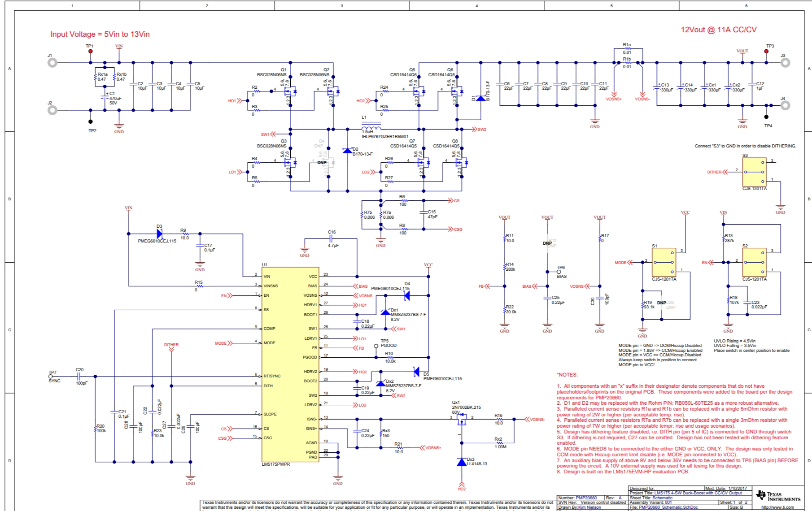Toggle the S3 dithering switch
This screenshot has height=511, width=812.
[754, 172]
